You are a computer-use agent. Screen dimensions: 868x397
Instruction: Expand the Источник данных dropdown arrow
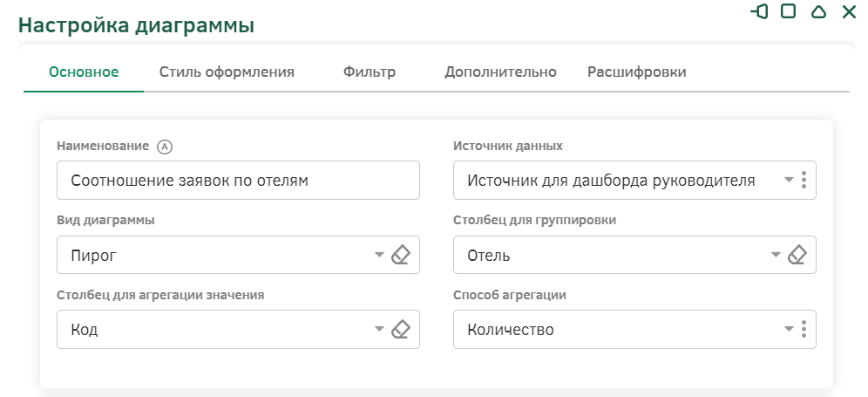(x=789, y=181)
